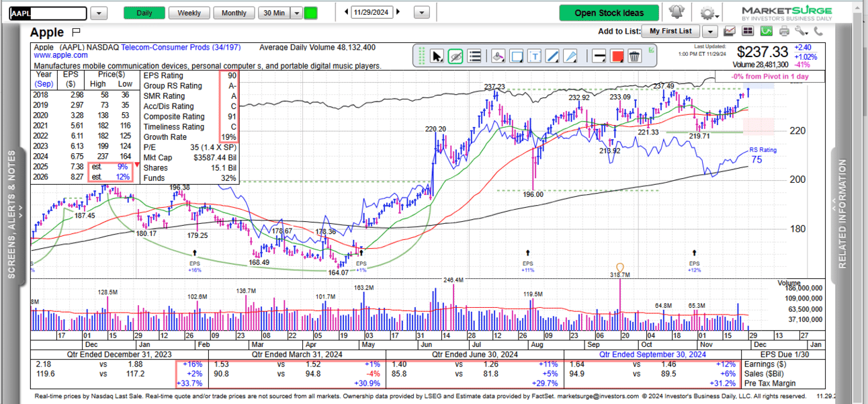Select the highlighter pen tool
Image resolution: width=868 pixels, height=404 pixels.
(x=570, y=56)
